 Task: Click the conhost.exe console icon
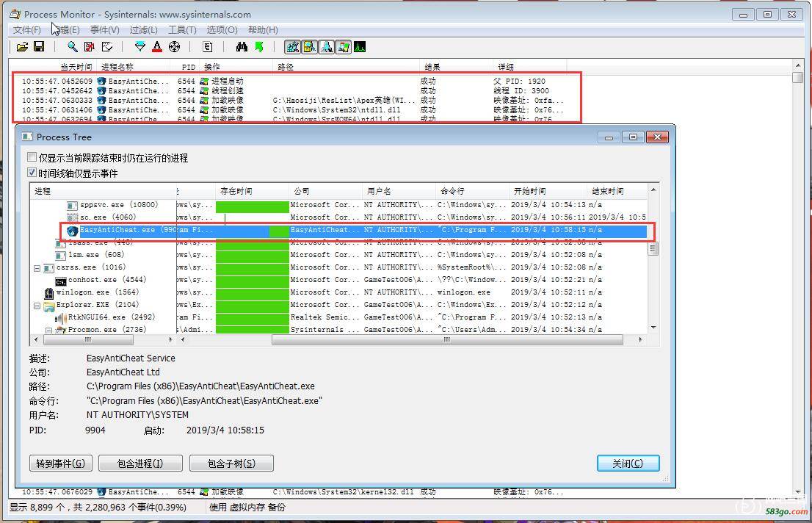click(x=61, y=281)
